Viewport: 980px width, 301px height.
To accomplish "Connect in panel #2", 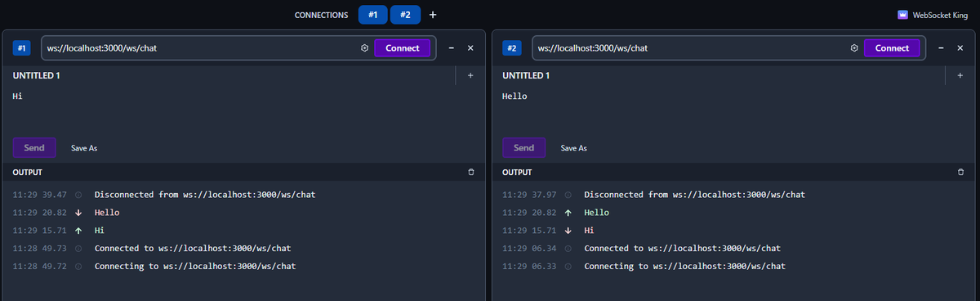I will point(892,48).
